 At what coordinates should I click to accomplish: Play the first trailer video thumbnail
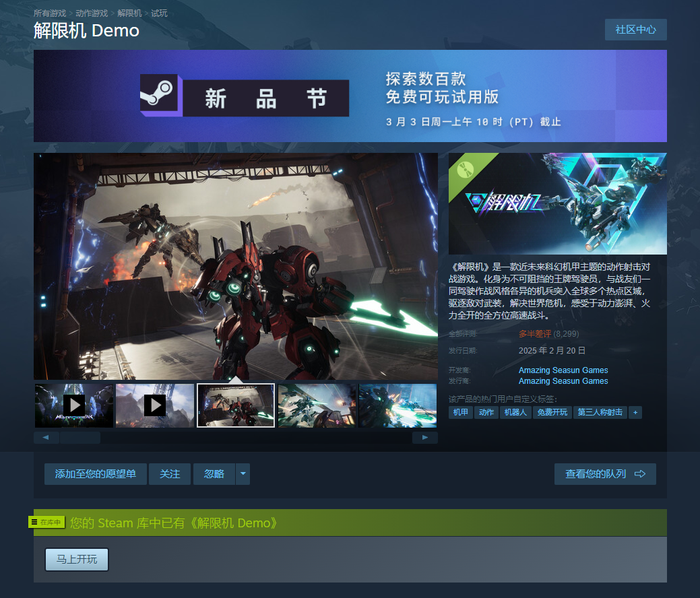(x=74, y=405)
